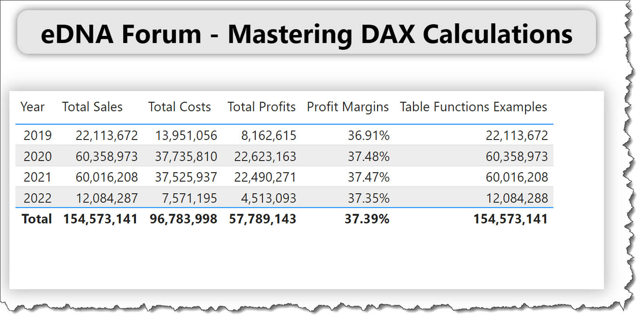The image size is (644, 322).
Task: Click the Table Functions Examples column header
Action: click(473, 106)
